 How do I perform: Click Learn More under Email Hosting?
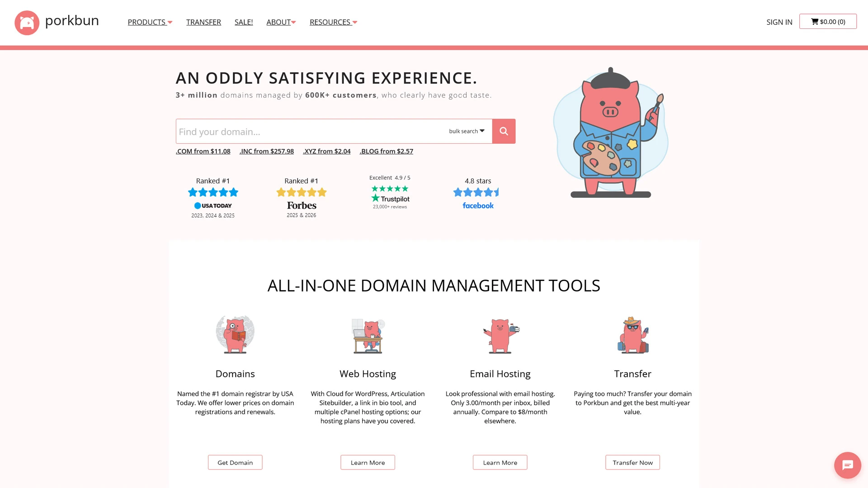tap(500, 462)
